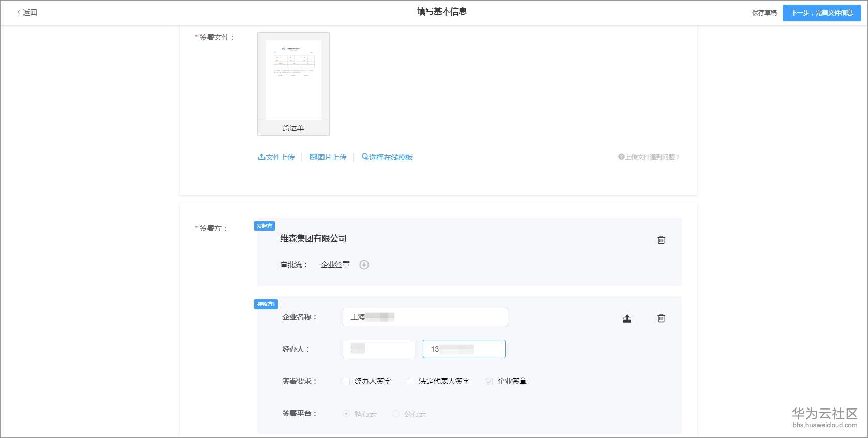Delete the 维森集团有限公司 initiator party
This screenshot has width=868, height=438.
click(661, 240)
